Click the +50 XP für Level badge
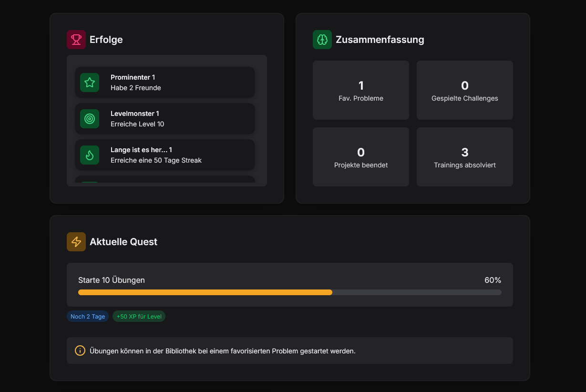 pos(139,316)
